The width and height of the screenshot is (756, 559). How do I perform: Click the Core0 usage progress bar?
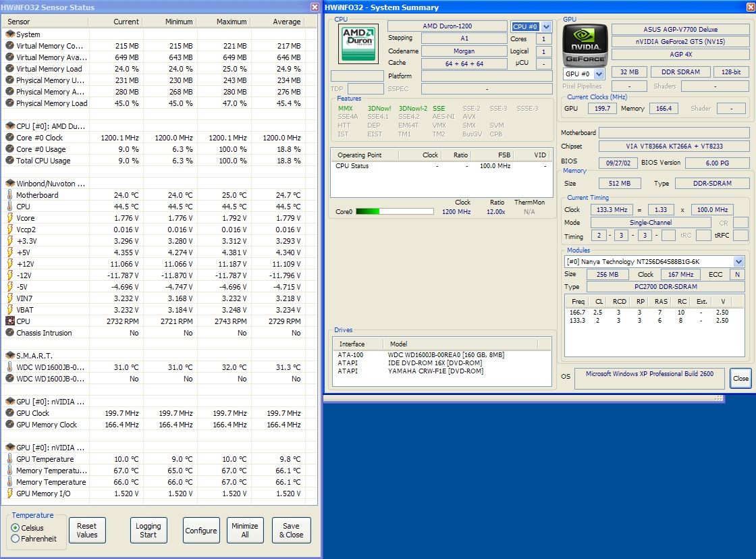point(394,211)
